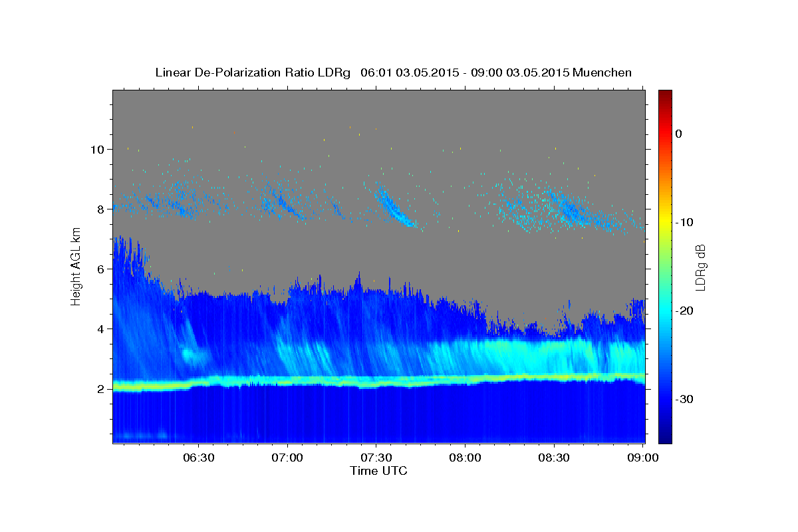Click the 07:30 time tick label
This screenshot has width=798, height=532.
[x=376, y=458]
